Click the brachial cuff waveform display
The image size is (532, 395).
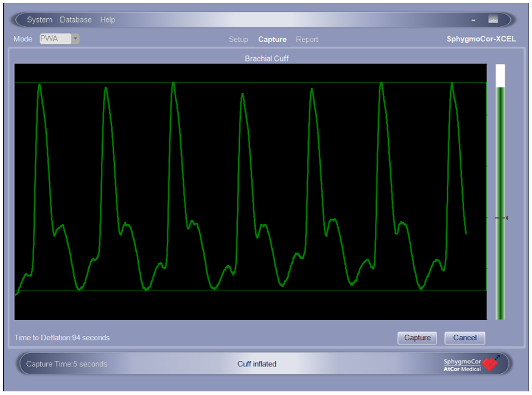click(x=250, y=192)
